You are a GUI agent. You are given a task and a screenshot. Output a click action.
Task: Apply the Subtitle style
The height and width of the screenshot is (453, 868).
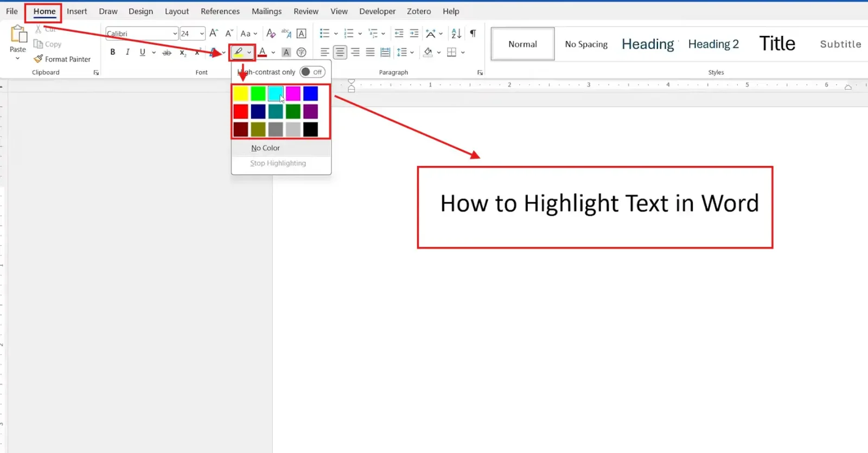click(840, 44)
